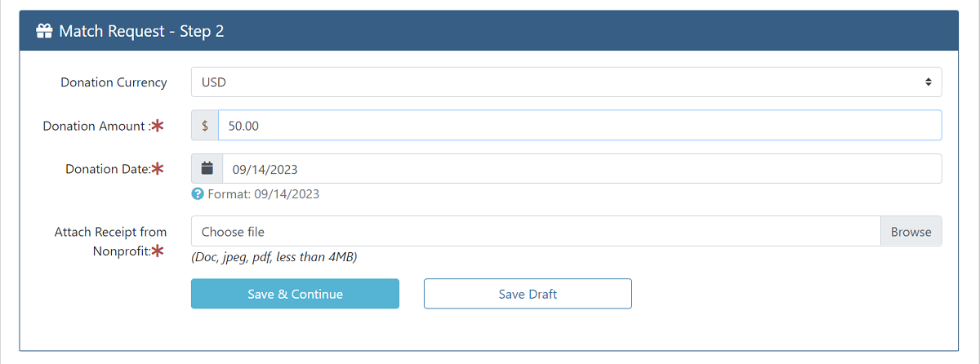980x364 pixels.
Task: Click the Donation Date field showing 09/14/2023
Action: (581, 169)
